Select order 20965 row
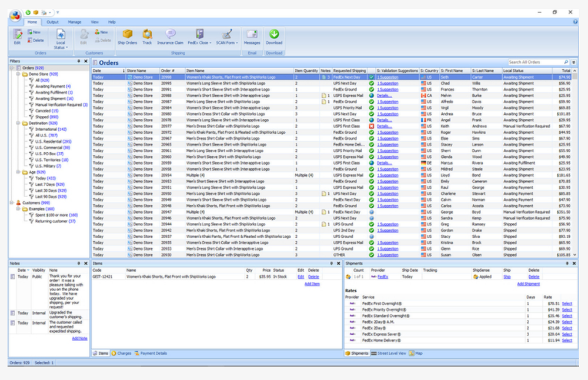Screen dimensions: 588x380 click(x=332, y=145)
